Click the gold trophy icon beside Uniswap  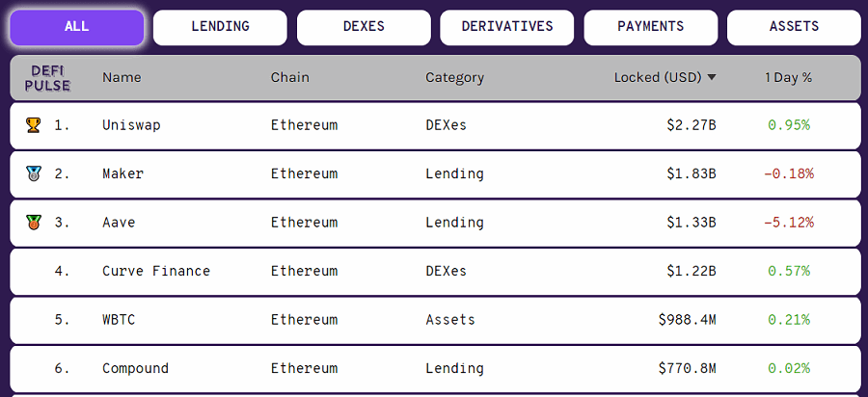click(x=33, y=125)
